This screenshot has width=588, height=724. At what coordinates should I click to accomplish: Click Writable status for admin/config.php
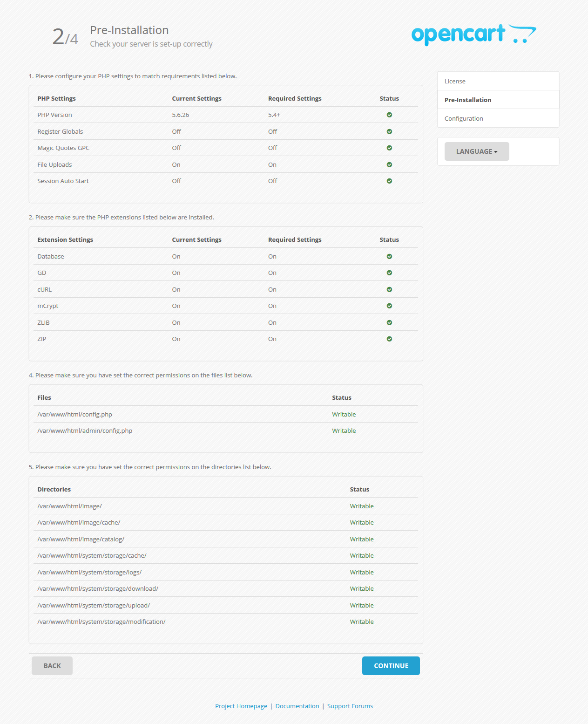tap(344, 431)
